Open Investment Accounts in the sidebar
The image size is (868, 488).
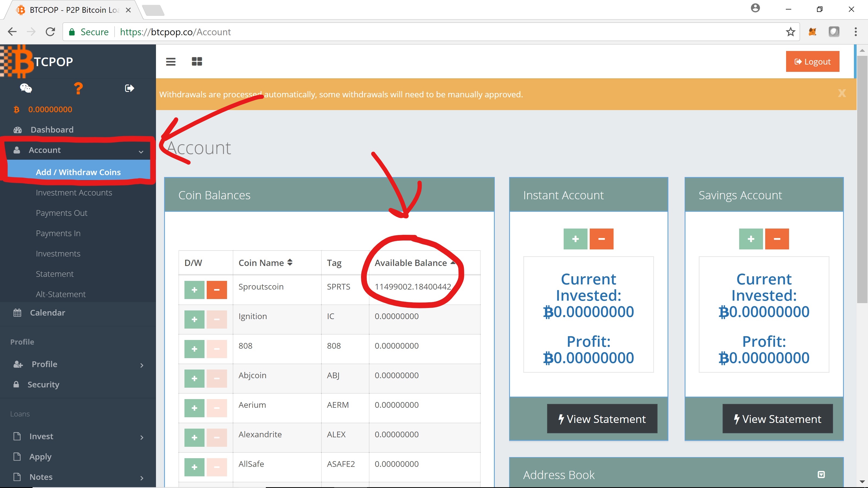74,193
